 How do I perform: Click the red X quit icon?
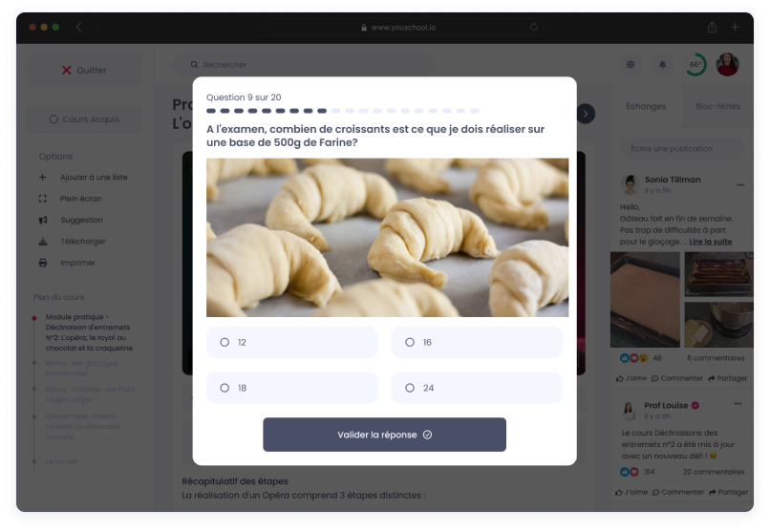coord(66,70)
